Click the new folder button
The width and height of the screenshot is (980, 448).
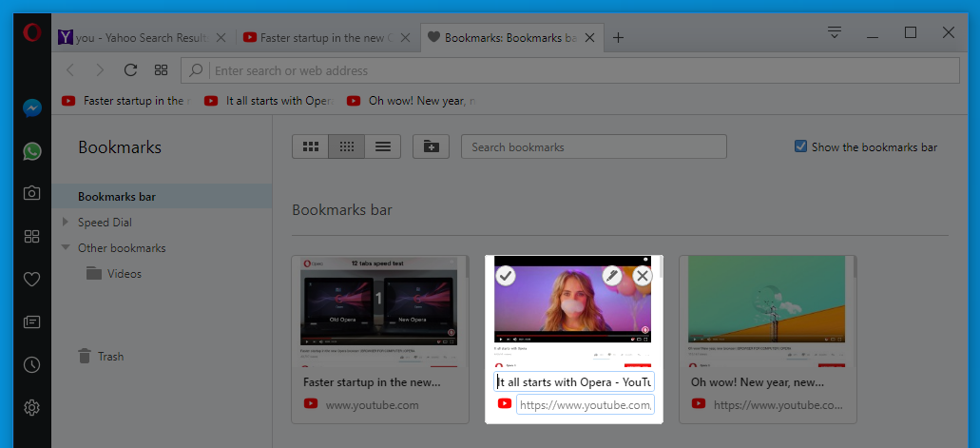[431, 146]
